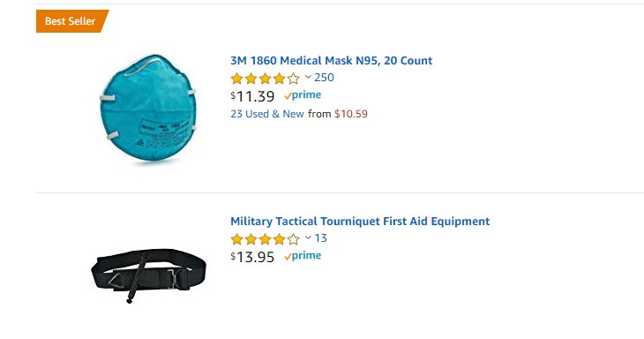Expand the rating chevron next to 250

click(308, 78)
